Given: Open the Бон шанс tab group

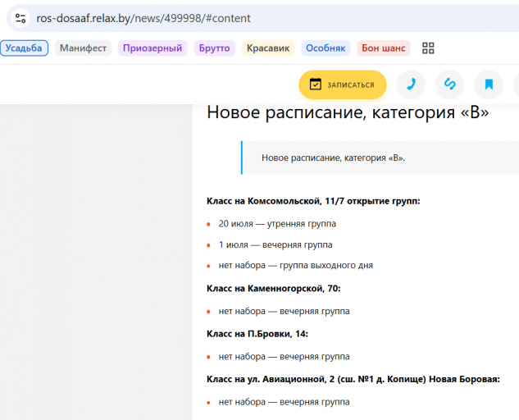Looking at the screenshot, I should [384, 48].
